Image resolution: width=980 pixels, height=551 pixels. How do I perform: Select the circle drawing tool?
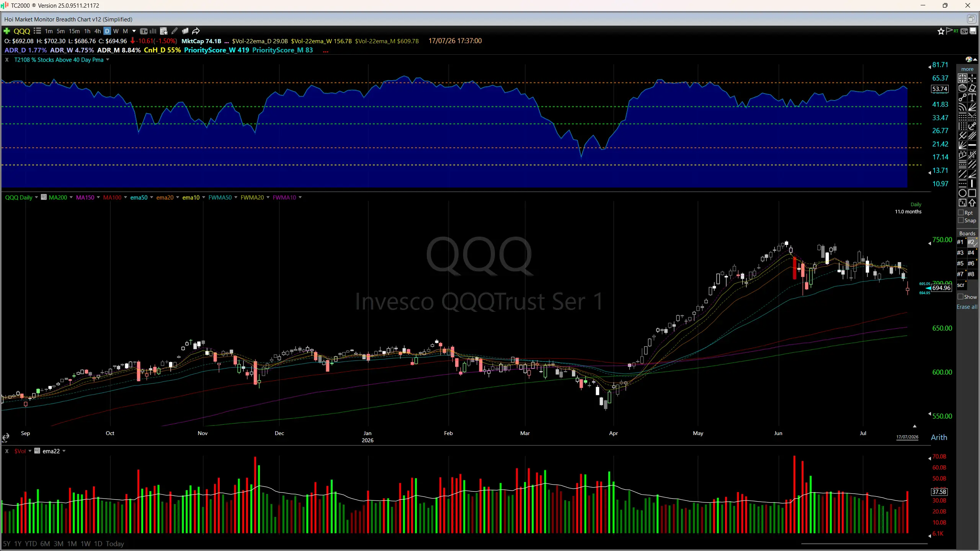pos(962,193)
